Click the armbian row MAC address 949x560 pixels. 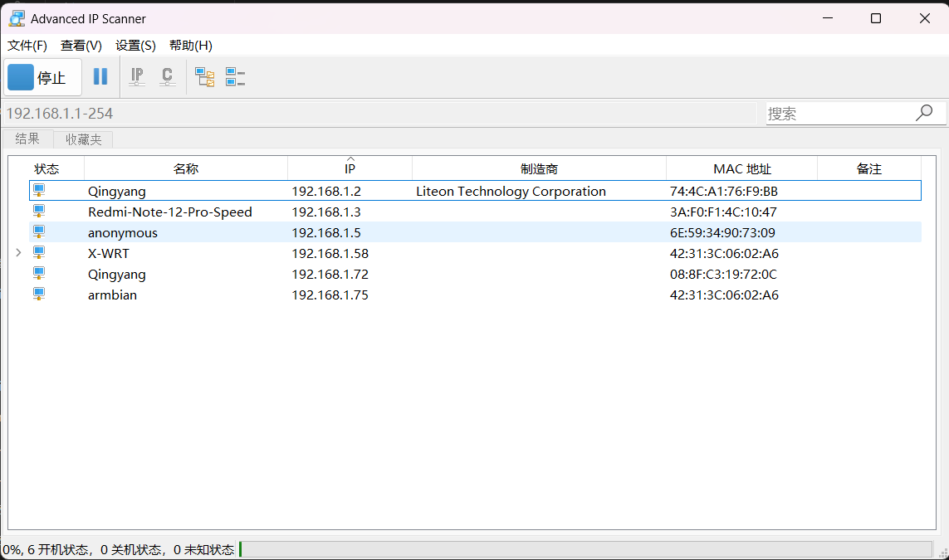tap(725, 295)
